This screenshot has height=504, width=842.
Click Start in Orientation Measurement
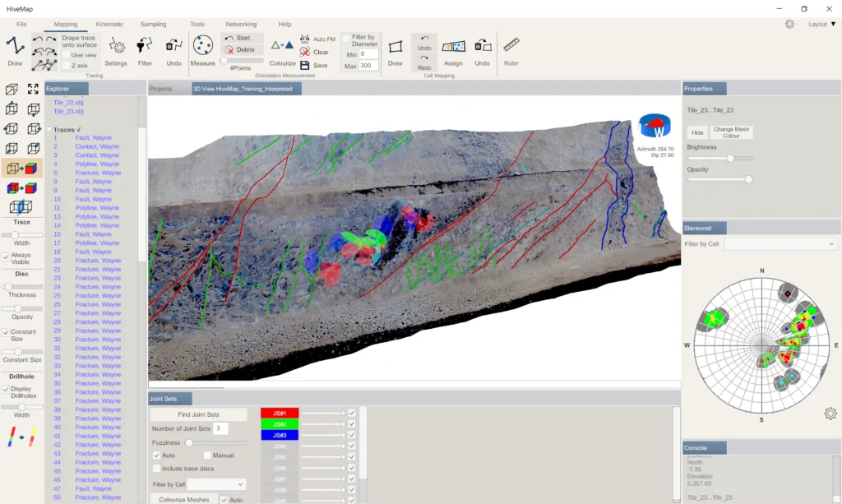click(x=243, y=38)
